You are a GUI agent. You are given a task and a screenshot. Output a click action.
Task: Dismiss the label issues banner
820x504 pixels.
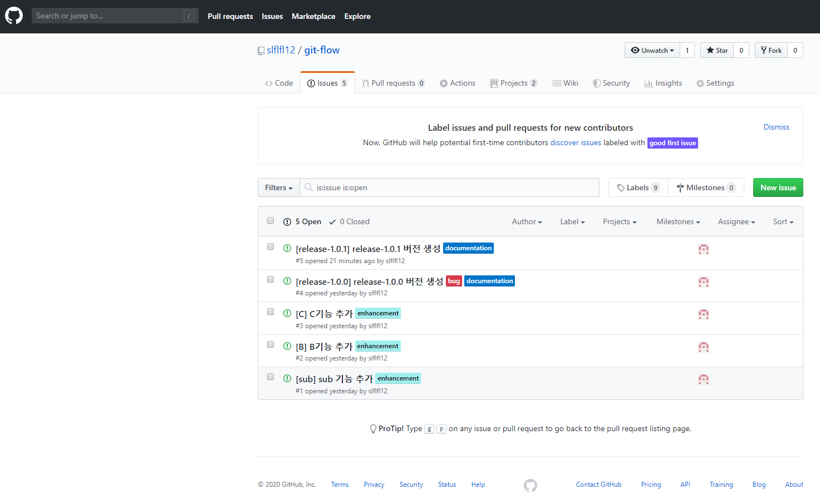point(776,127)
